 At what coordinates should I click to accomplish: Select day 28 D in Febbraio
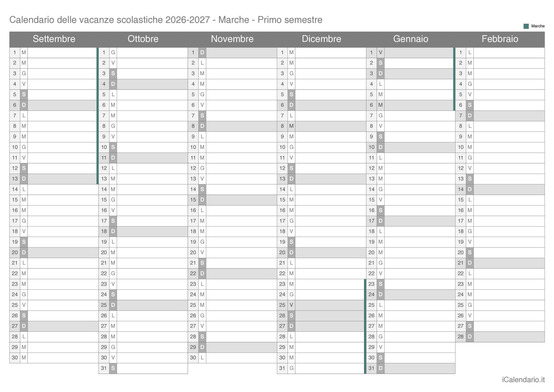tap(500, 337)
